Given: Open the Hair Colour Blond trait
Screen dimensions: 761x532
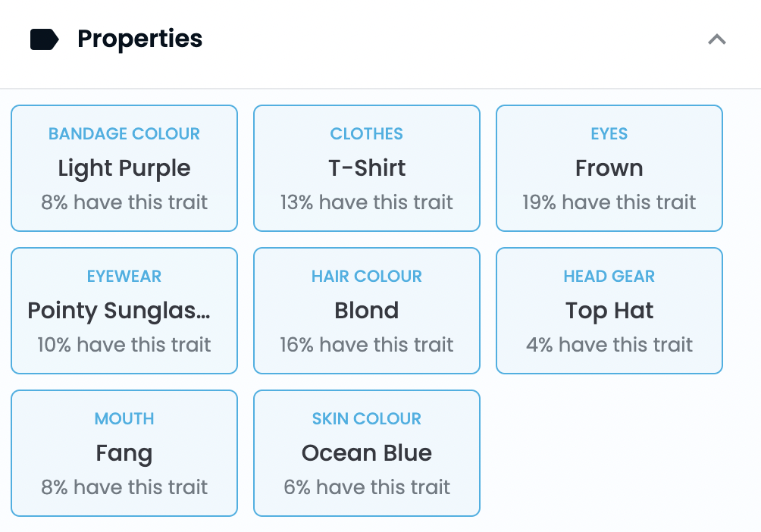Looking at the screenshot, I should pos(367,311).
